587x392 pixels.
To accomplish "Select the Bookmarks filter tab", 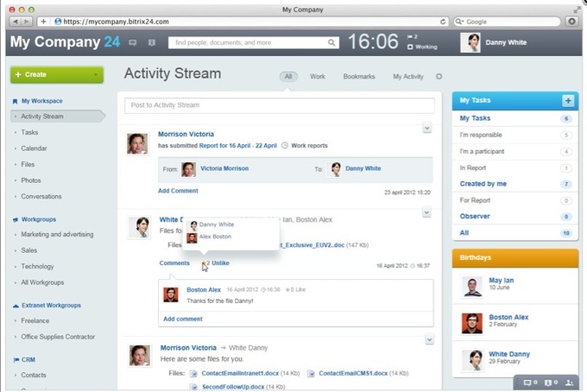I will coord(359,76).
